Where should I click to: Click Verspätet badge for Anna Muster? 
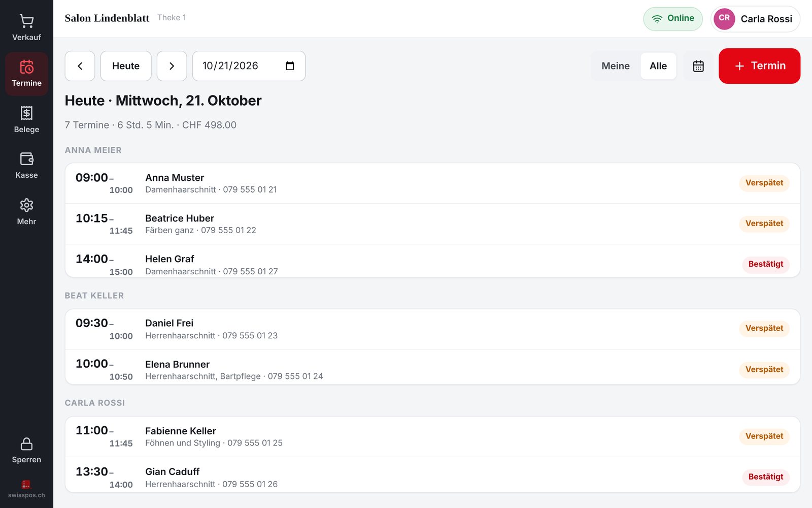point(764,183)
